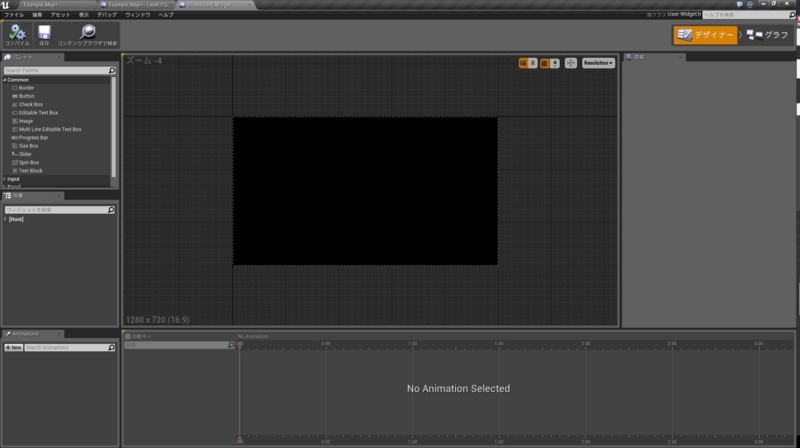Open the アセット (Asset) menu

pos(60,15)
